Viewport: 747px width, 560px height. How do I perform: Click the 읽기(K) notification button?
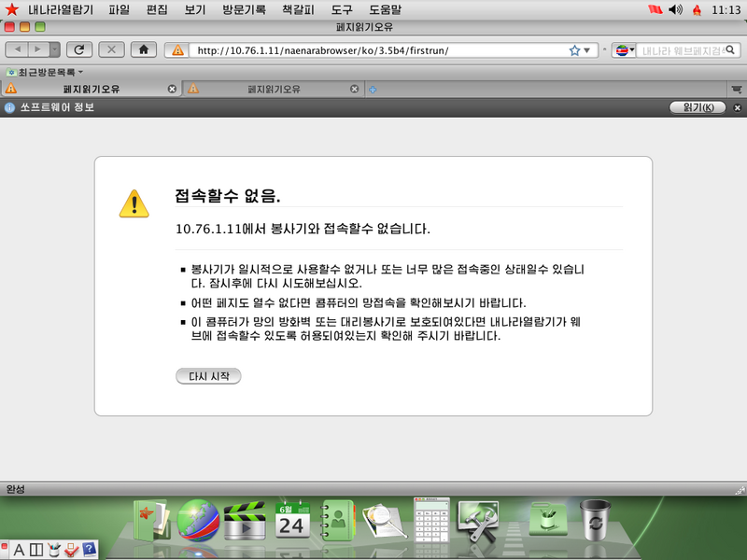(x=698, y=107)
